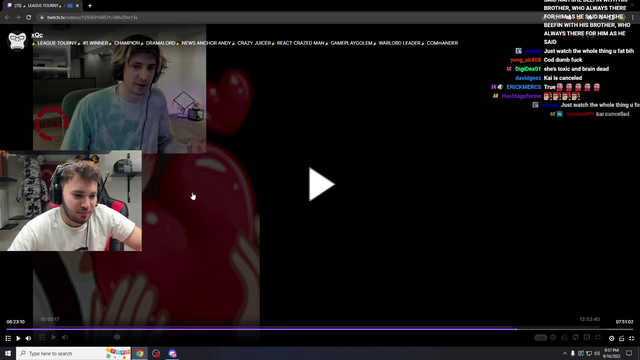The height and width of the screenshot is (360, 640).
Task: Open the system volume tray icon
Action: [x=597, y=353]
